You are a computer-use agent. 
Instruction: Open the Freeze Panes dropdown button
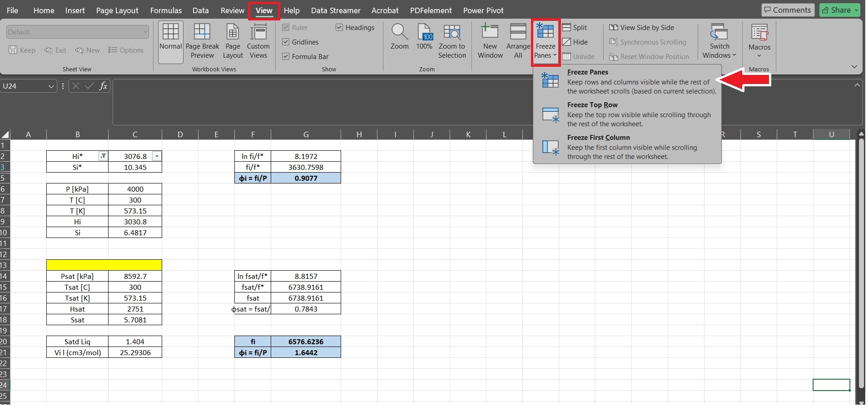(x=545, y=42)
